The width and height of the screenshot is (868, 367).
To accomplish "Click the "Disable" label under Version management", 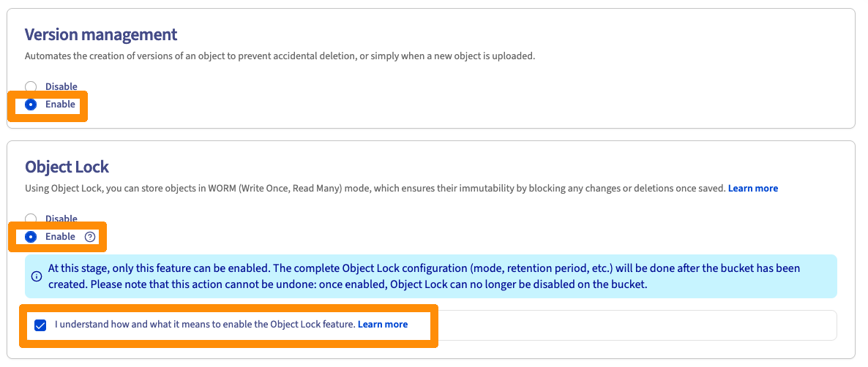I will click(x=61, y=87).
